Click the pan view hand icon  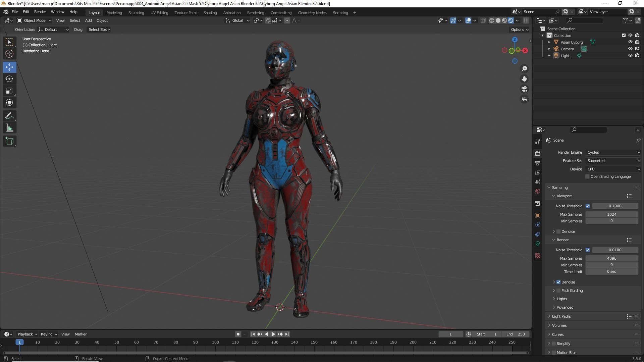(x=524, y=79)
